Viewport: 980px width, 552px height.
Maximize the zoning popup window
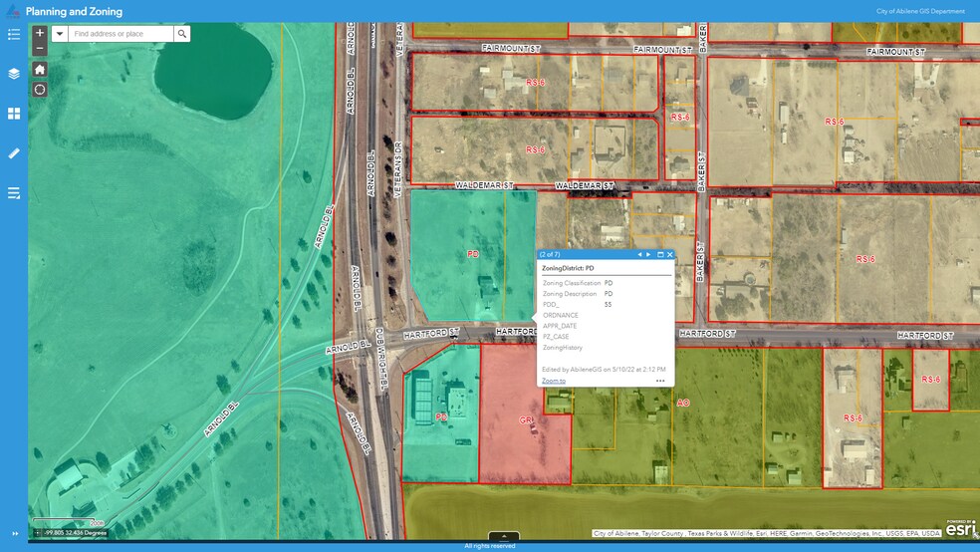660,254
